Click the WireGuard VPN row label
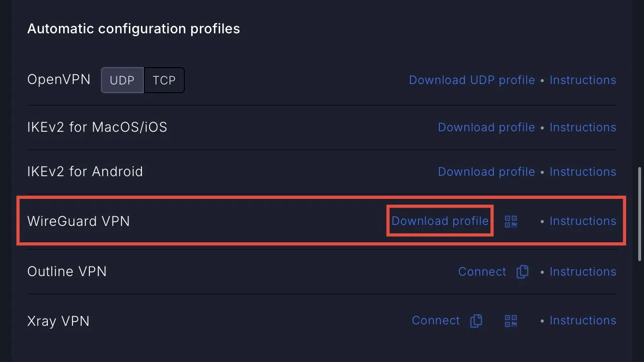This screenshot has width=644, height=362. click(x=79, y=221)
